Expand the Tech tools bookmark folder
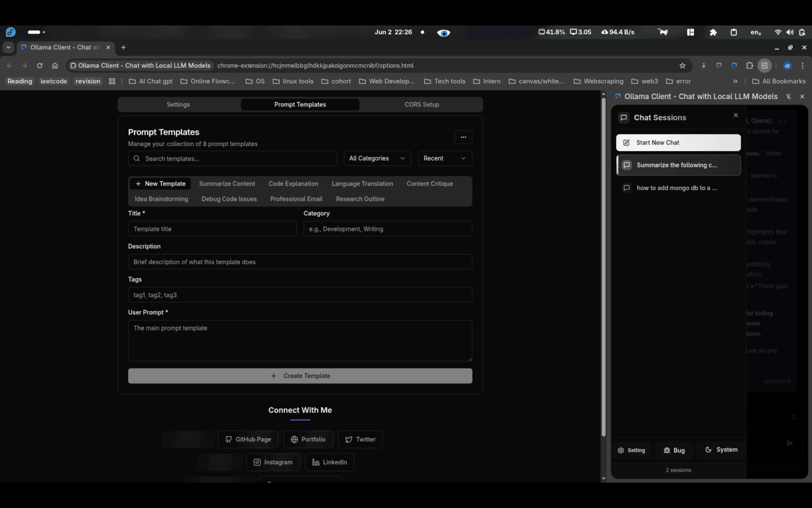 coord(444,81)
